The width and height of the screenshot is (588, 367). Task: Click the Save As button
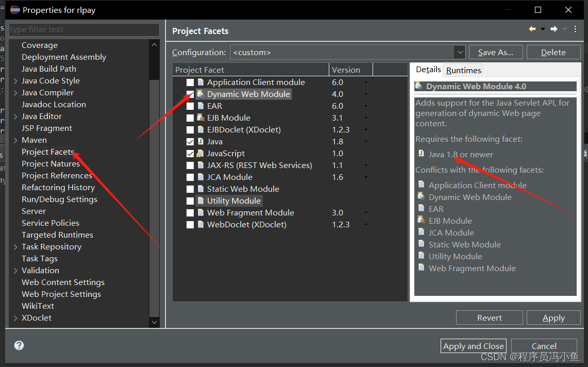pos(496,52)
